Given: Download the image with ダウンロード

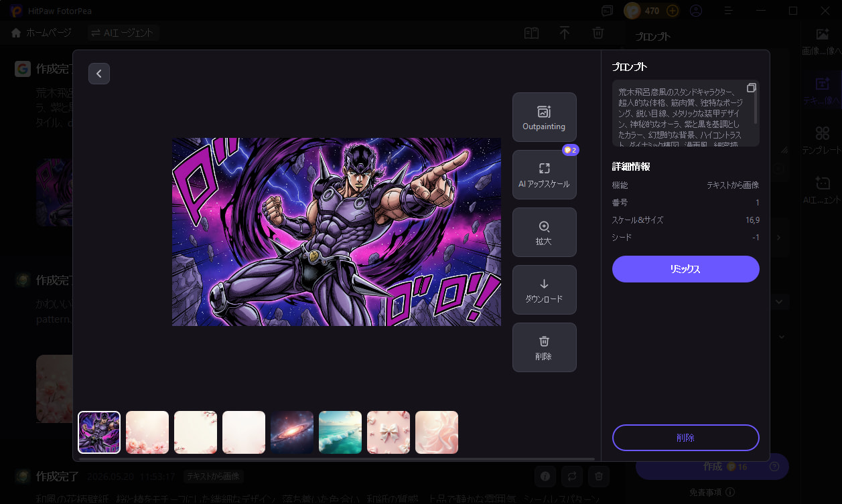Looking at the screenshot, I should coord(544,290).
